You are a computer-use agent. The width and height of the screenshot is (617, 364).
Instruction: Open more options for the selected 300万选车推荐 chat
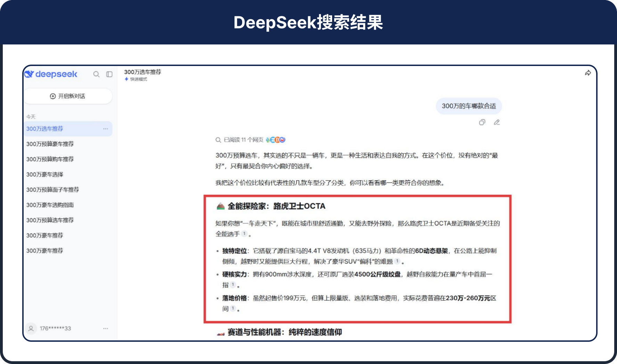[x=106, y=129]
